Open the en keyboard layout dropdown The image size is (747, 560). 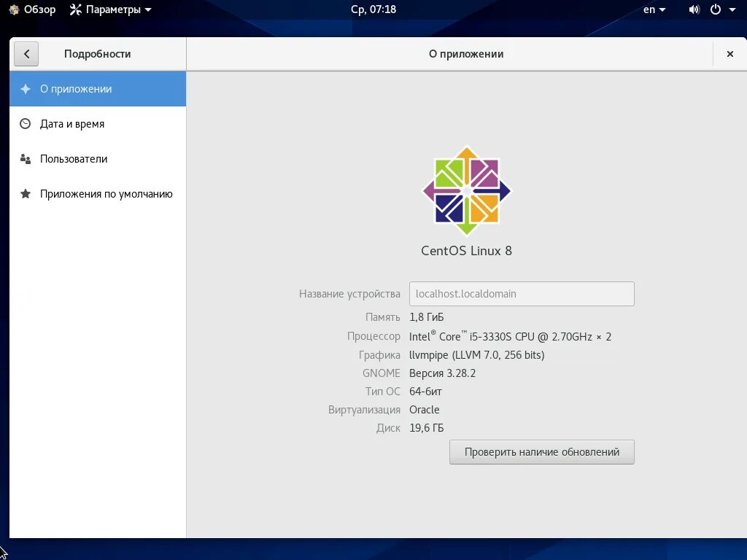click(x=654, y=9)
